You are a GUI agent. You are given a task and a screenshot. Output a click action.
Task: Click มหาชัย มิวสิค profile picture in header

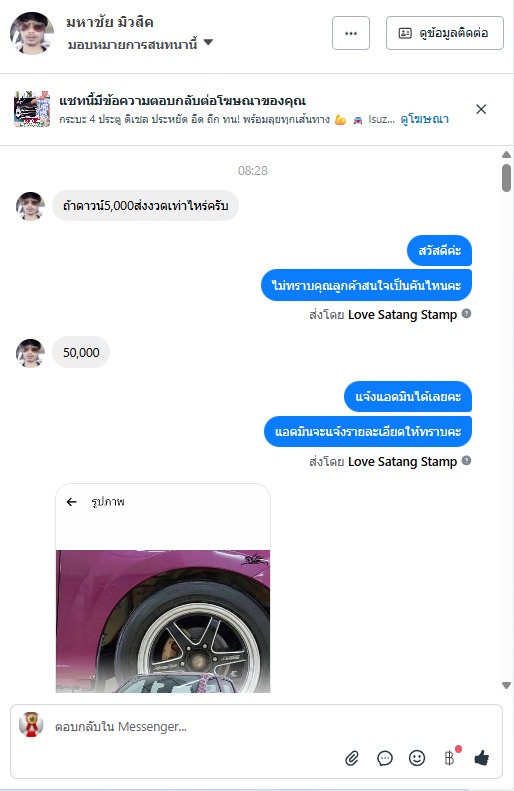tap(32, 33)
